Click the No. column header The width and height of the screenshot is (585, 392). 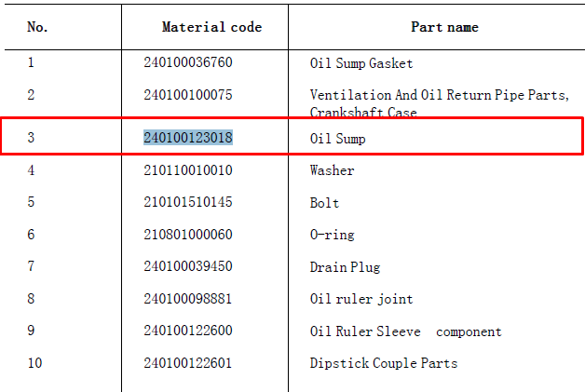(37, 27)
